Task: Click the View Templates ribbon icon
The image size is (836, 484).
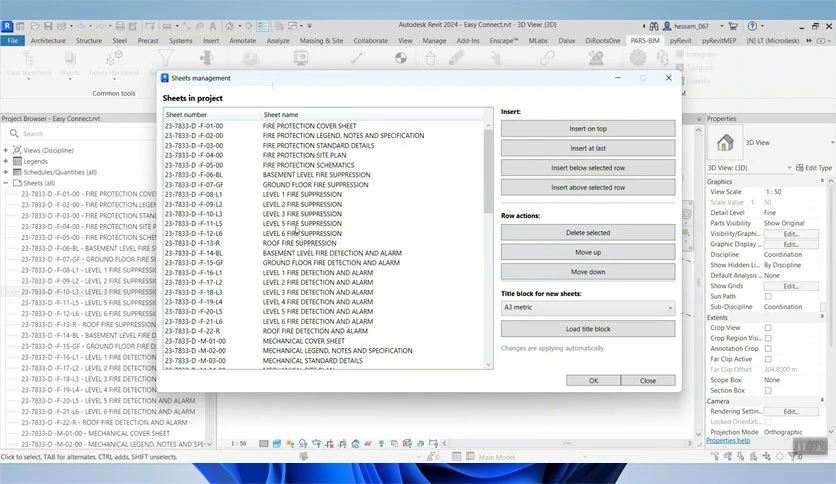Action: click(x=29, y=58)
